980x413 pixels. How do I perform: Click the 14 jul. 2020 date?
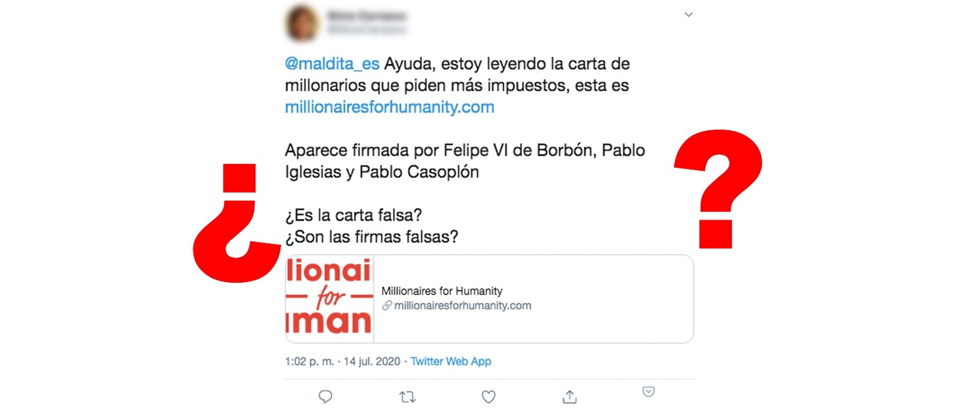click(372, 362)
